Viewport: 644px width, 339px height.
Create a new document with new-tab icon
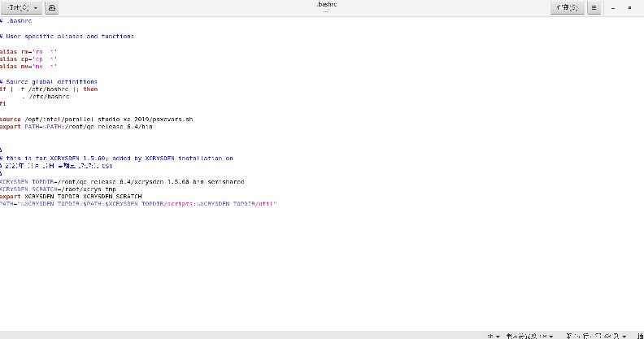pos(51,8)
